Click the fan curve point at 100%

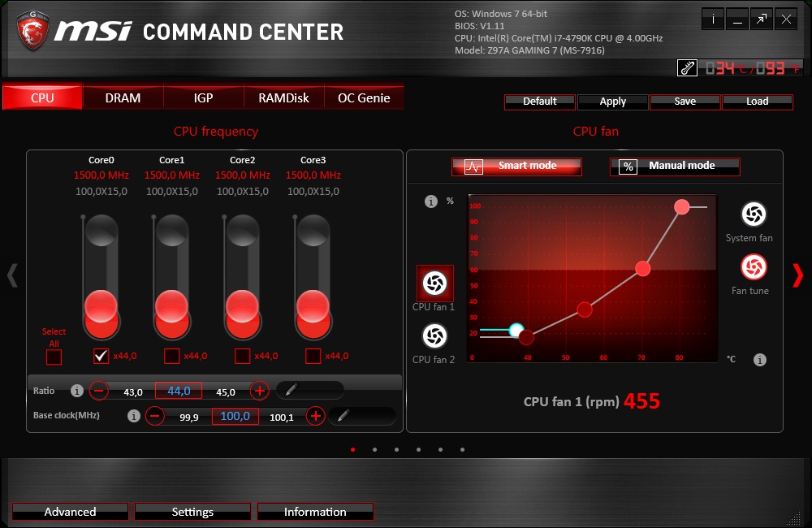point(681,207)
